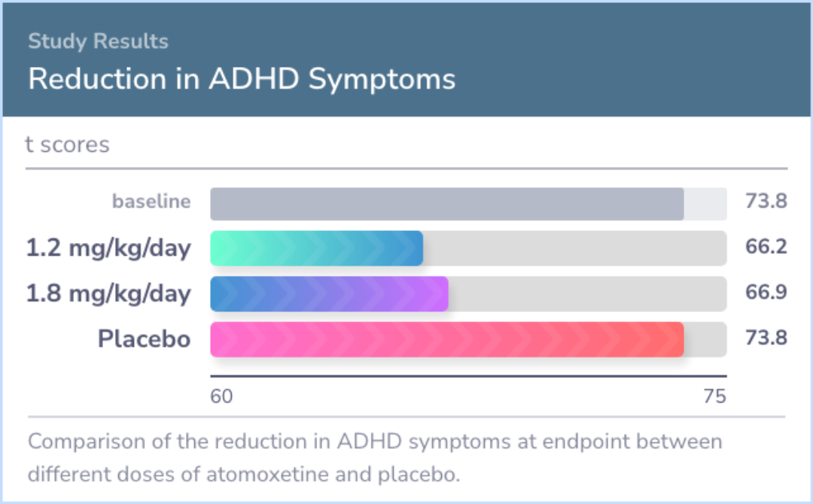Click the 'Study Results' header label
The width and height of the screenshot is (813, 504).
coord(98,41)
